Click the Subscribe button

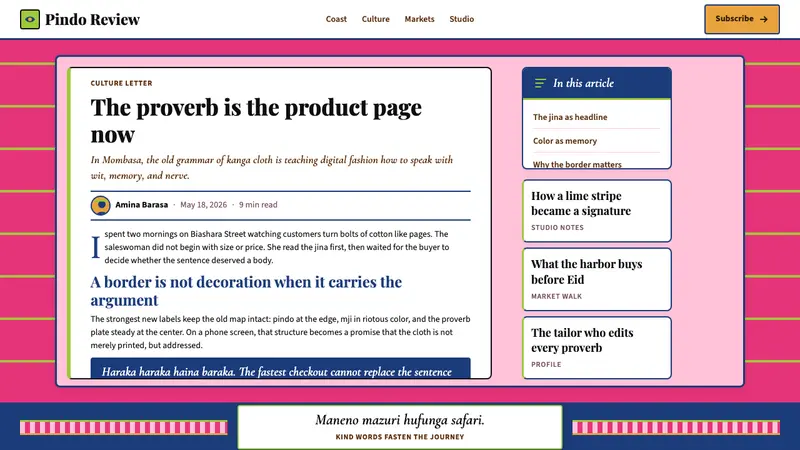[742, 19]
